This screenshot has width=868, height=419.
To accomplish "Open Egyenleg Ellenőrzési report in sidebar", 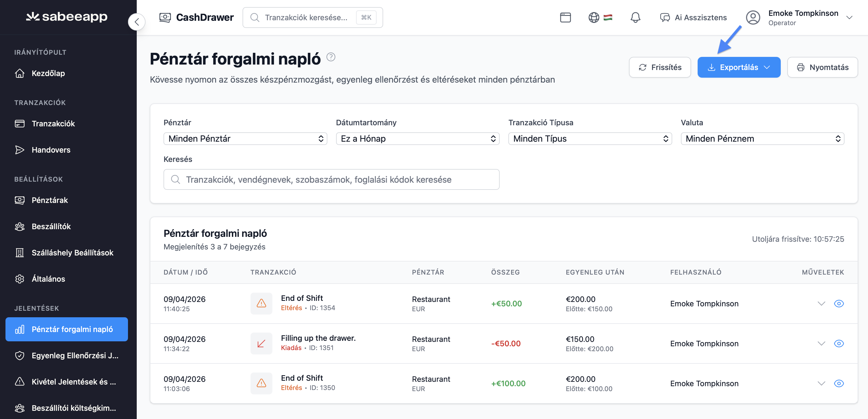I will [74, 355].
